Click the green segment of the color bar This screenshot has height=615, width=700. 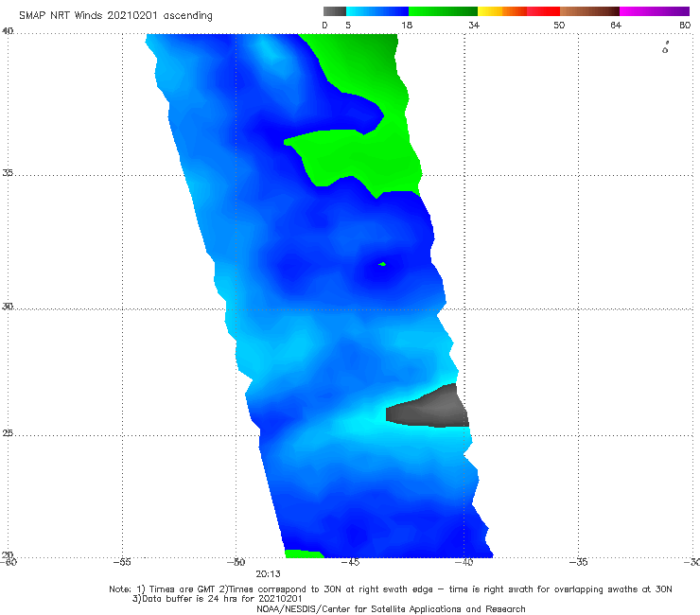443,11
